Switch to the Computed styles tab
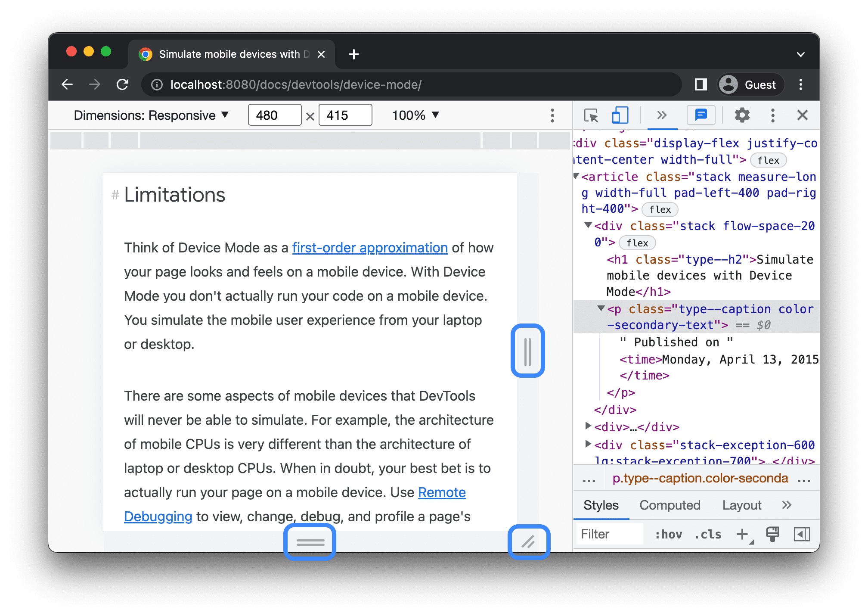 pyautogui.click(x=670, y=504)
